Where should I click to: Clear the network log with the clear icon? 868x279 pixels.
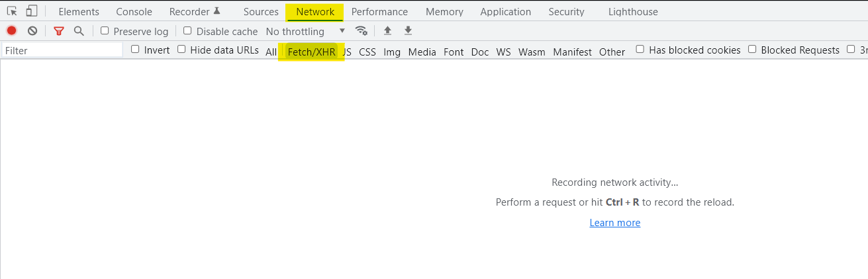pyautogui.click(x=32, y=31)
